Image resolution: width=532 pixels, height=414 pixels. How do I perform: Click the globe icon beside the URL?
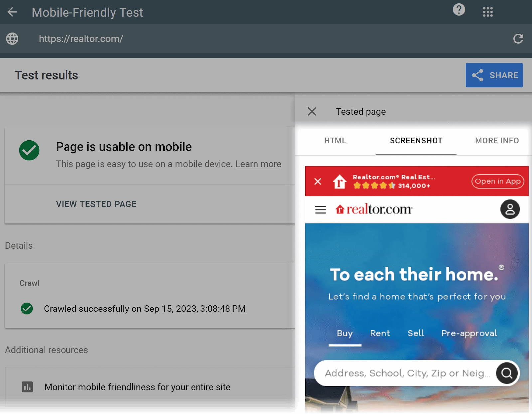click(x=12, y=39)
